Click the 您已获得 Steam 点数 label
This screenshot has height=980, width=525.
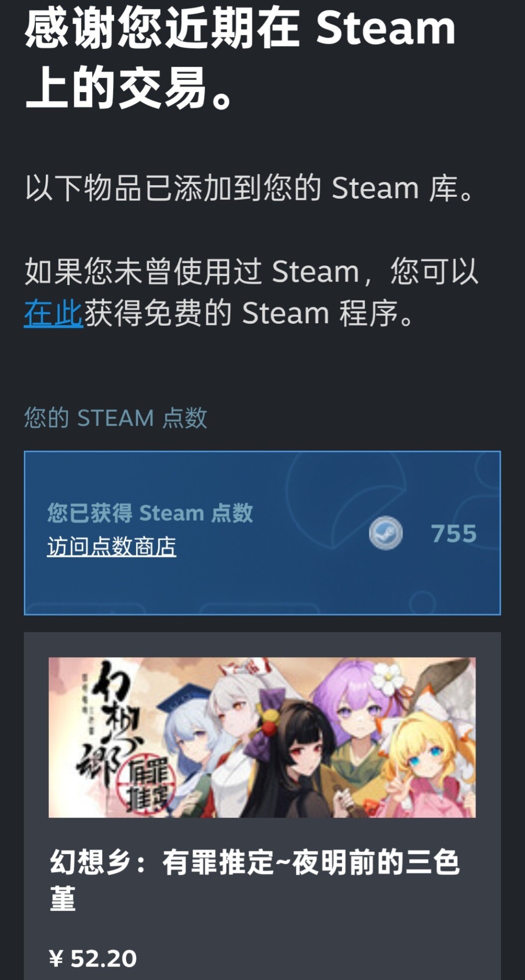(150, 513)
